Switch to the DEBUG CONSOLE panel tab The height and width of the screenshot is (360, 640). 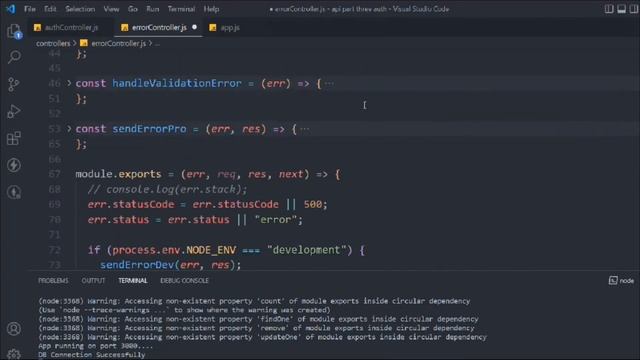tap(184, 280)
